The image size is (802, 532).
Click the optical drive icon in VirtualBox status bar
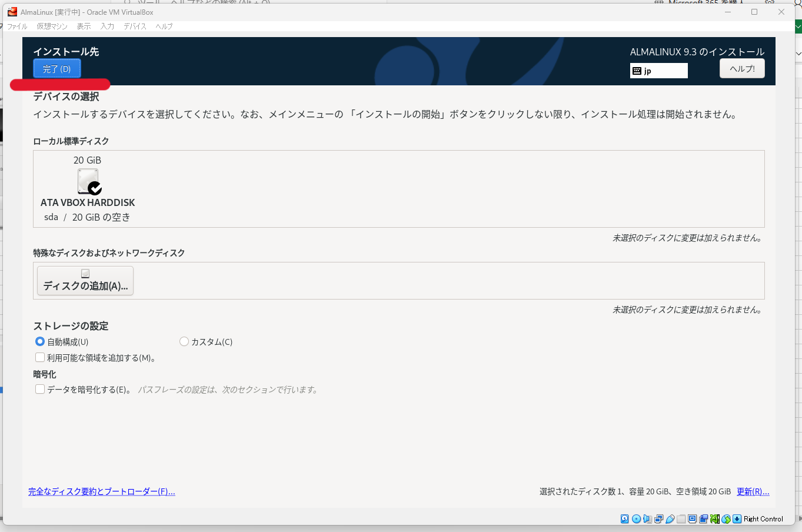point(635,518)
